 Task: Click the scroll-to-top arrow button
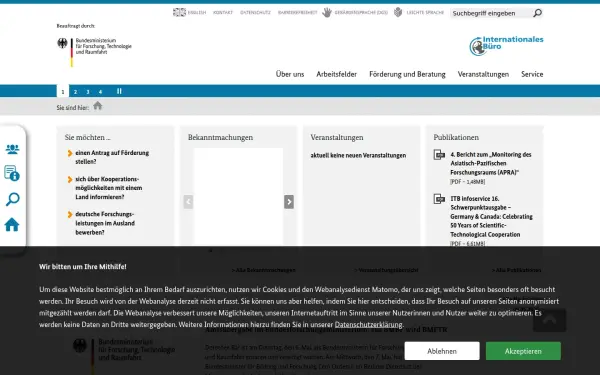(549, 320)
